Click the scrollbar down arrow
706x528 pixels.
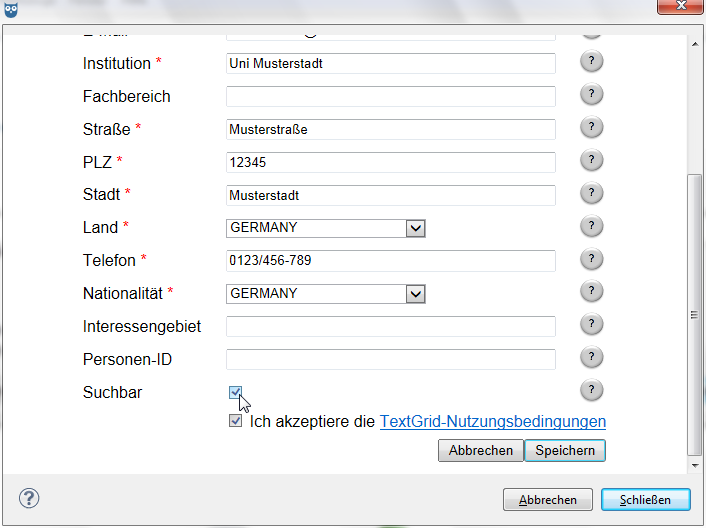point(695,465)
